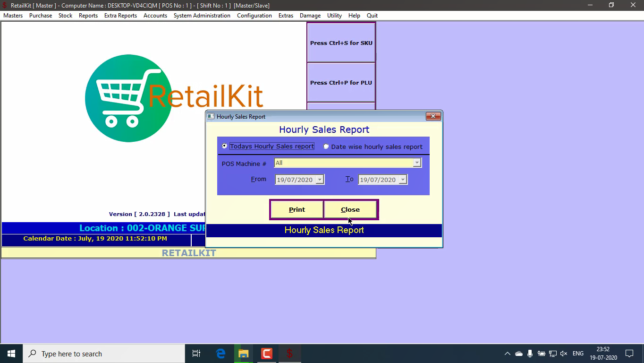Click the Press Ctrl+P for PLU button

[x=341, y=82]
